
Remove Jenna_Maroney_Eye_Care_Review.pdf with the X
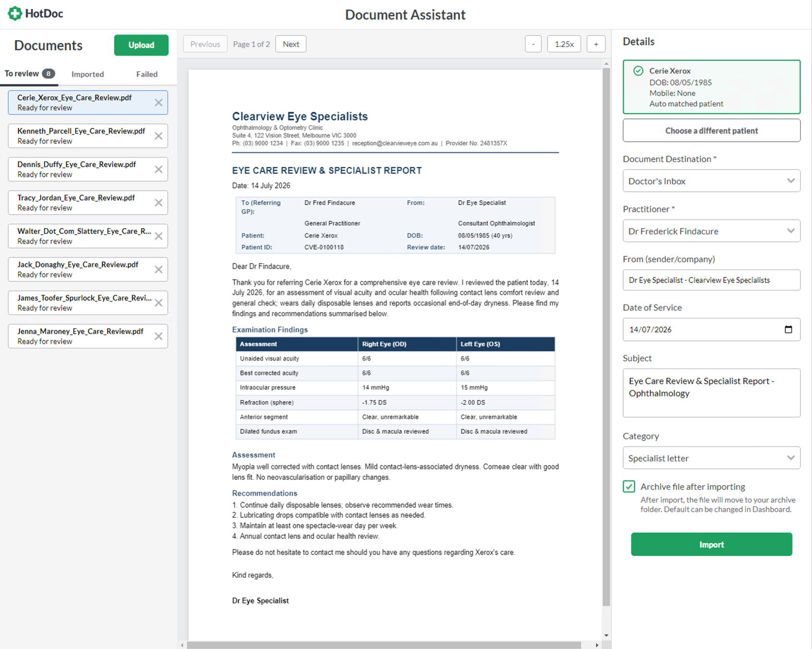coord(158,336)
